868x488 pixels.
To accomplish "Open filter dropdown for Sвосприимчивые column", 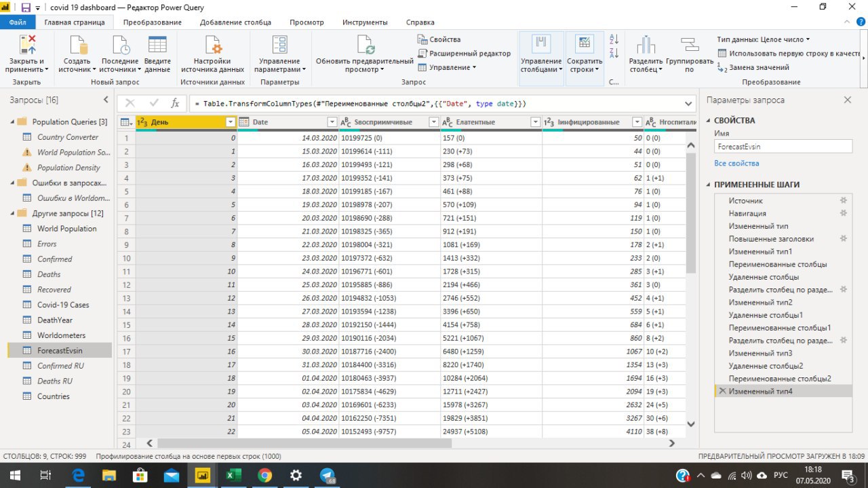I will pyautogui.click(x=434, y=122).
